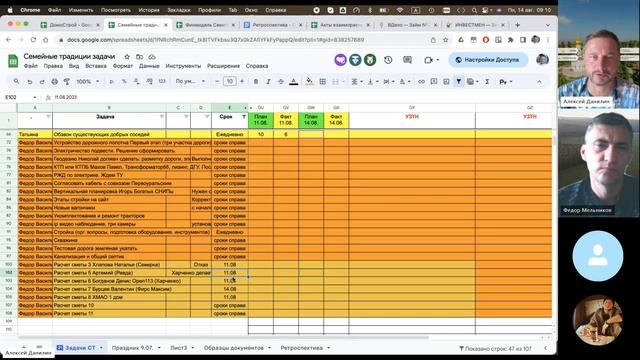Open the Вставка menu
640x360 pixels.
(x=96, y=66)
